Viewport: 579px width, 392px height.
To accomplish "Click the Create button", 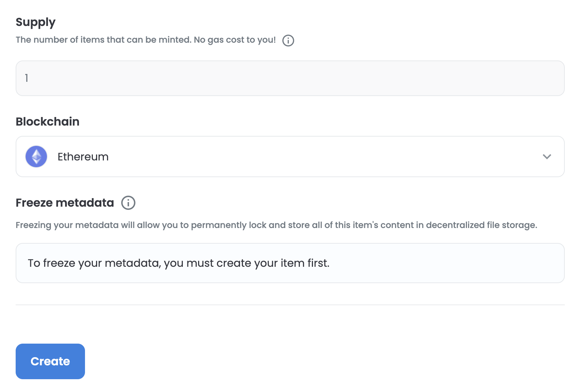I will tap(50, 361).
